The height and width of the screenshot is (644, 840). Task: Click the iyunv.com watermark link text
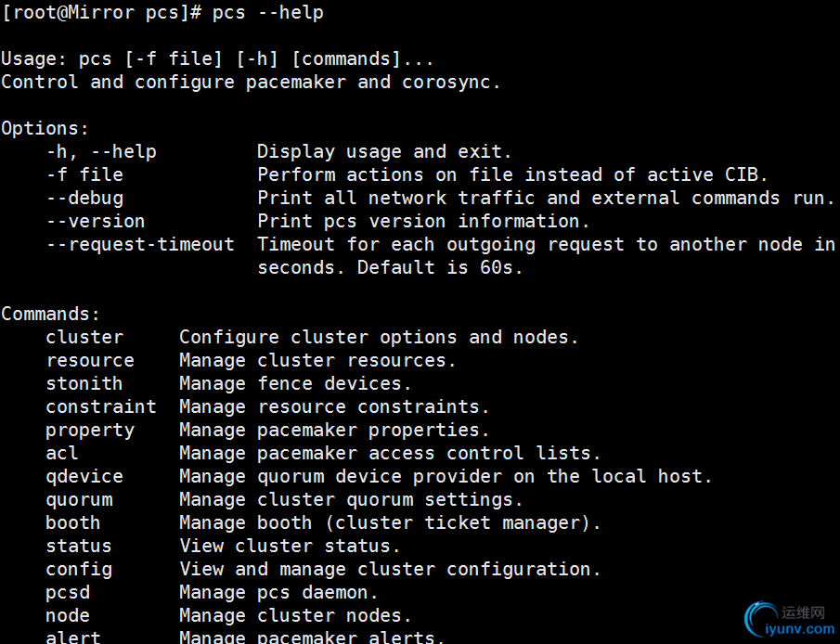(799, 628)
